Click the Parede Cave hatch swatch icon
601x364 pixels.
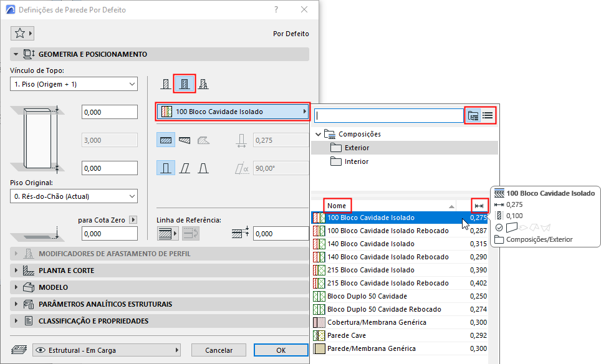coord(319,335)
